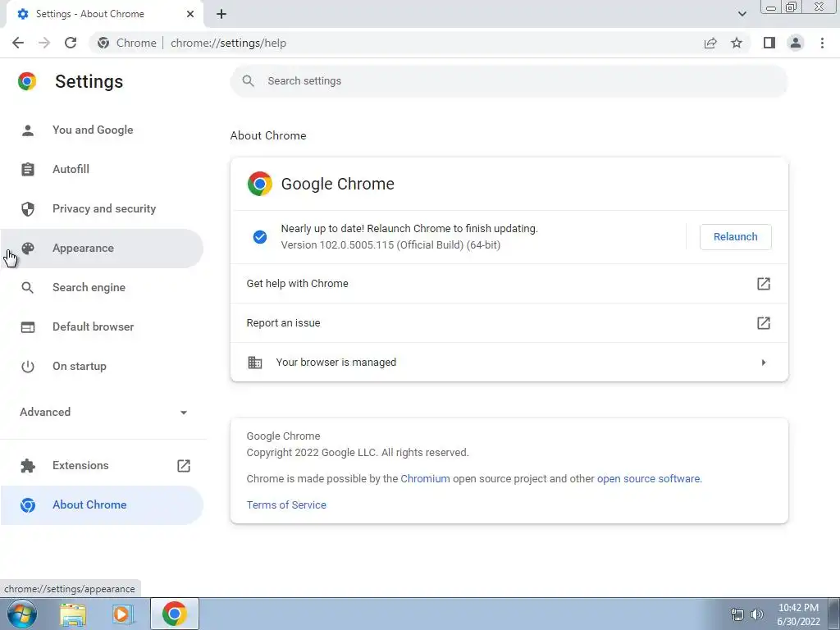
Task: Toggle the side panel icon
Action: tap(769, 43)
